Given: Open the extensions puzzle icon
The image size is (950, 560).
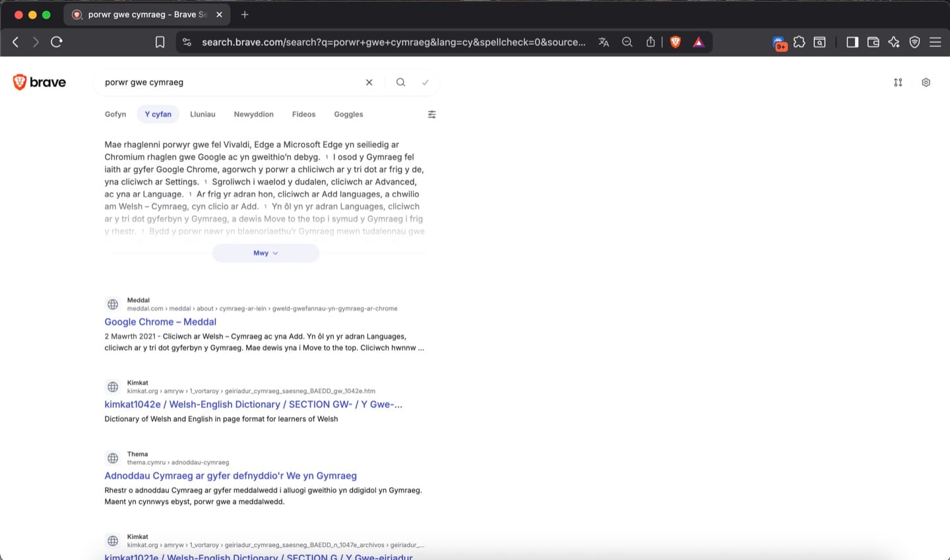Looking at the screenshot, I should 800,42.
